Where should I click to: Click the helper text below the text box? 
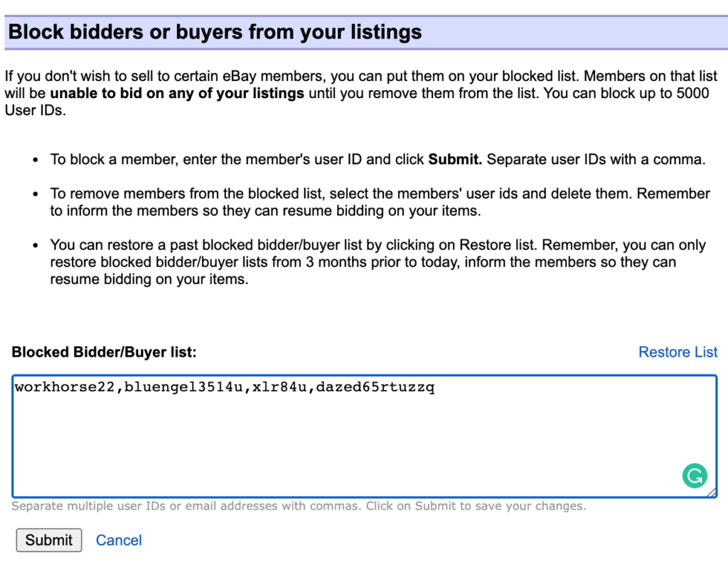(299, 506)
